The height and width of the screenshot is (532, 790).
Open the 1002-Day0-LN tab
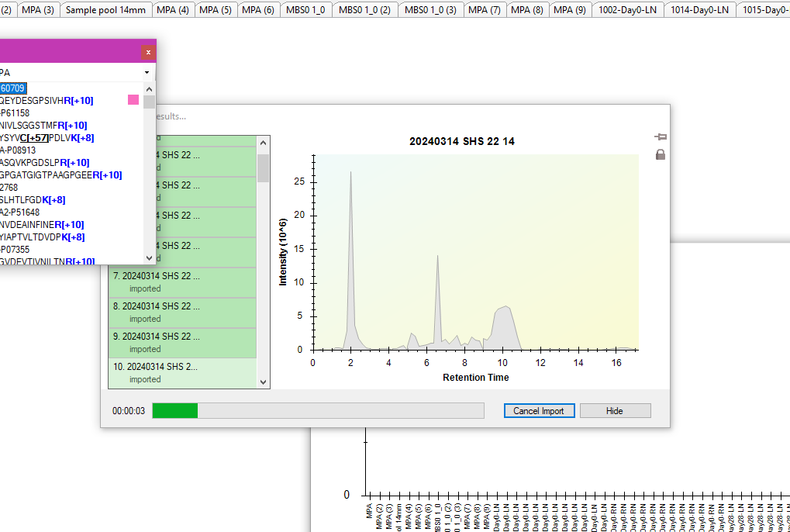tap(627, 10)
